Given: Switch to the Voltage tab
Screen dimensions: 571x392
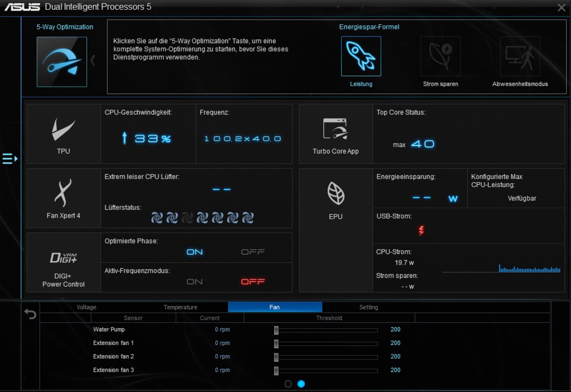Looking at the screenshot, I should pos(86,307).
